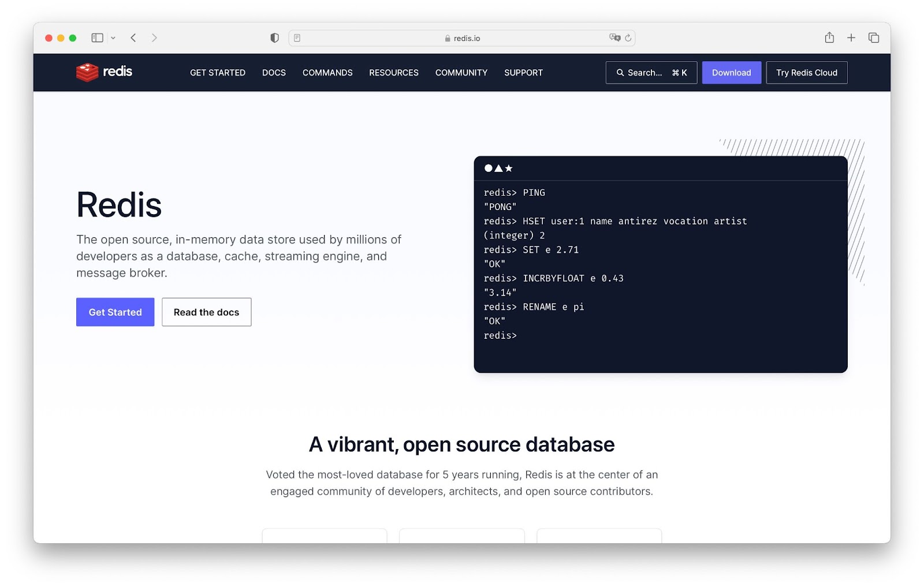Click the blue Get Started hero button
The width and height of the screenshot is (924, 587).
pyautogui.click(x=115, y=312)
